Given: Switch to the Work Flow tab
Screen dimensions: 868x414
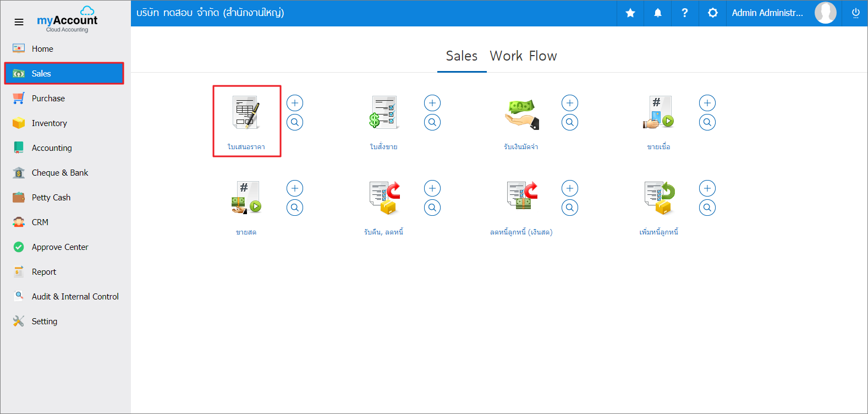Looking at the screenshot, I should click(x=523, y=56).
